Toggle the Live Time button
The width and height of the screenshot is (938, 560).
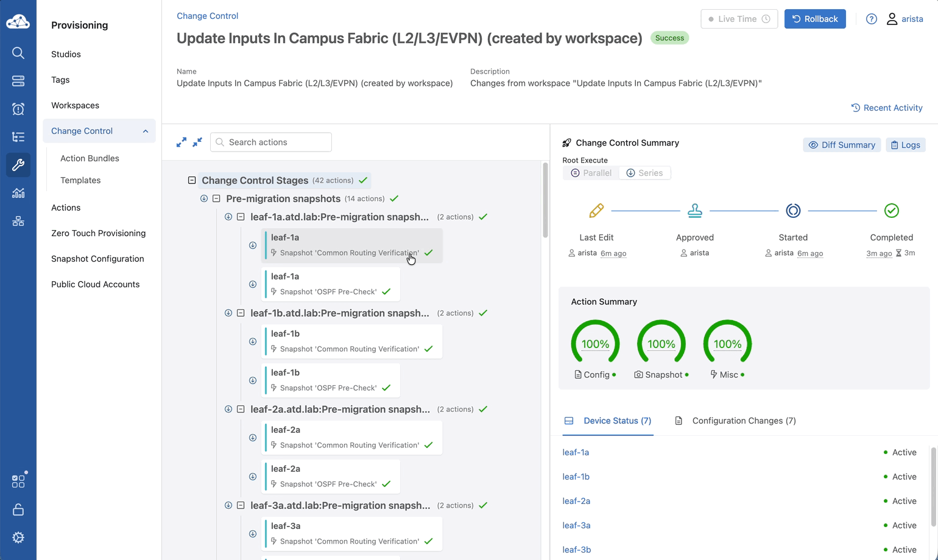point(739,19)
